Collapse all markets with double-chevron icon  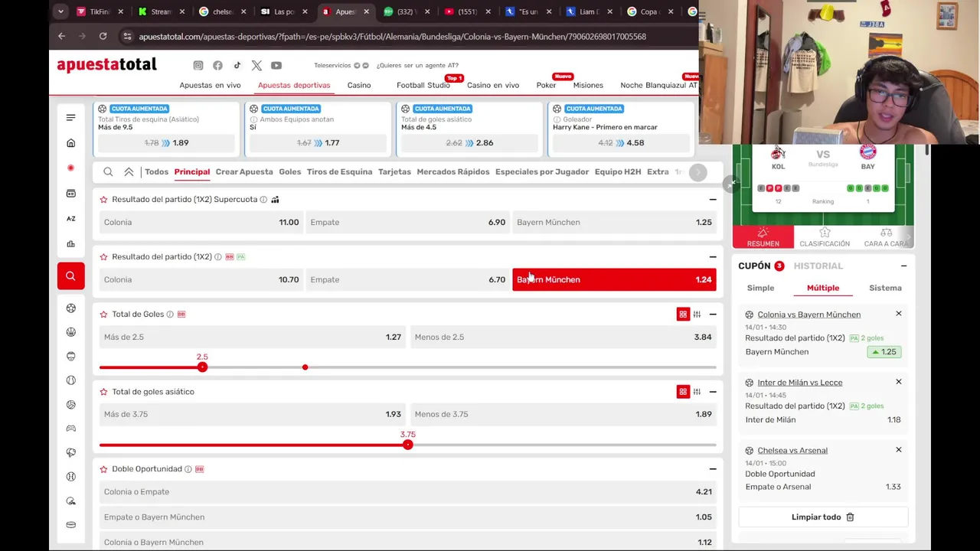pyautogui.click(x=129, y=172)
